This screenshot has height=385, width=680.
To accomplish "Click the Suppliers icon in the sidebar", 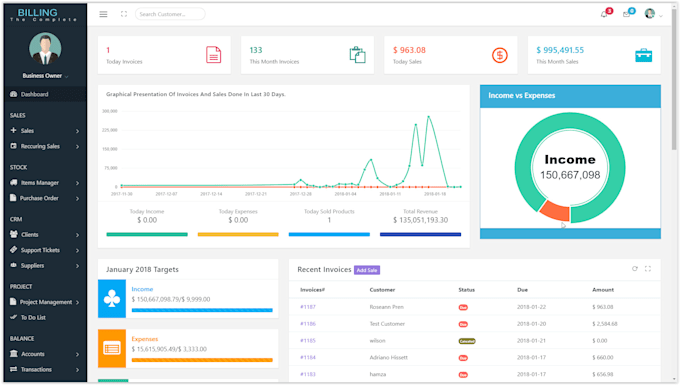I will pos(13,265).
